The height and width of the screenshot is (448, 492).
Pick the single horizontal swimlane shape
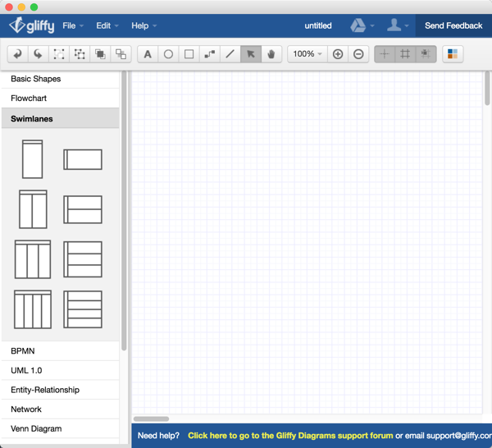83,159
